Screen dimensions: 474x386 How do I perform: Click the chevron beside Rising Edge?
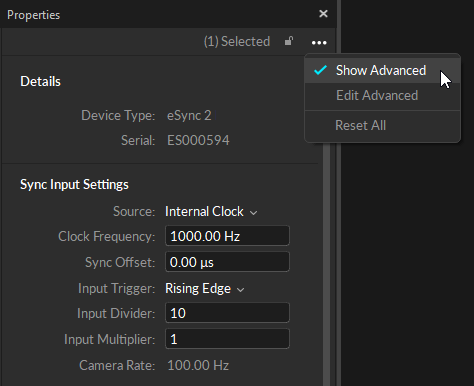click(x=241, y=290)
